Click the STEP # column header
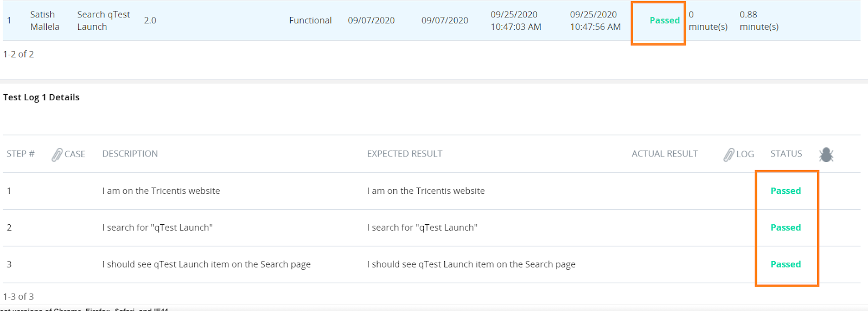The width and height of the screenshot is (868, 311). [x=20, y=154]
